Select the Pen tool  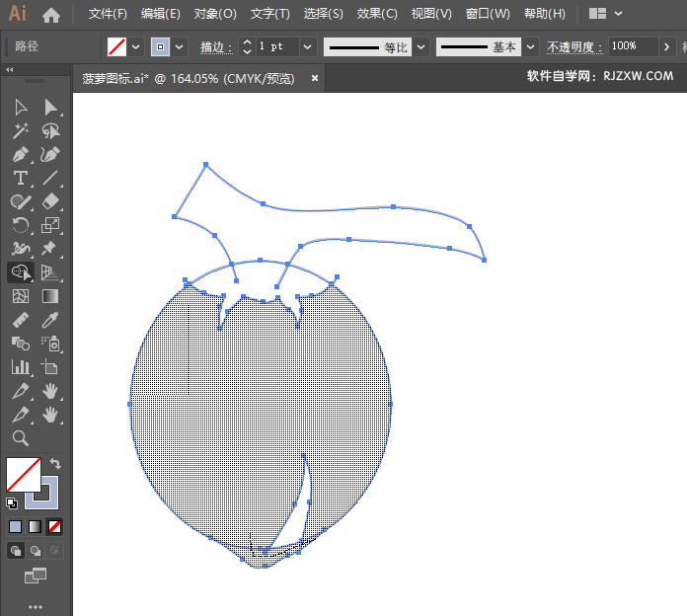[20, 154]
